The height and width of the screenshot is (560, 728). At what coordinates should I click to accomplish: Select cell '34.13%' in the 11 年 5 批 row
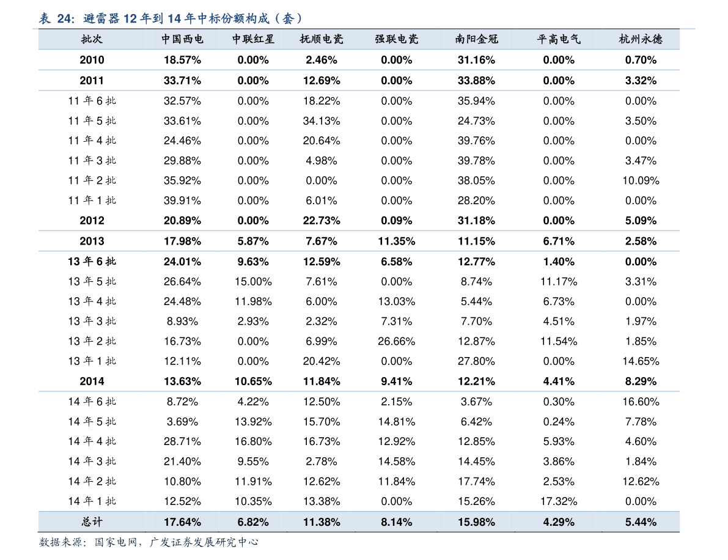tap(322, 120)
